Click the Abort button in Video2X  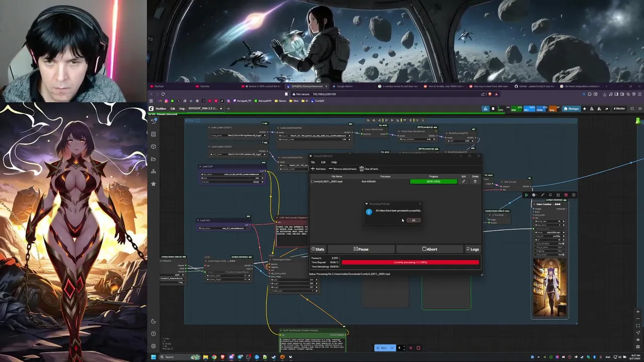(x=430, y=249)
